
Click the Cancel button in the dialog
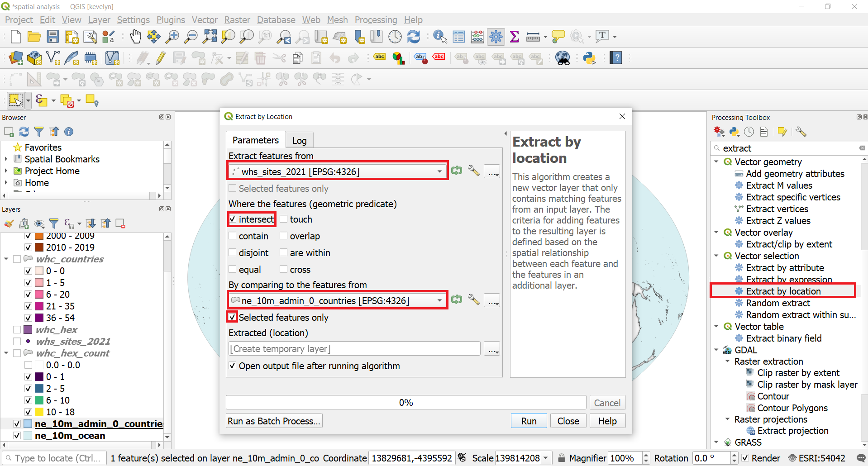[607, 402]
